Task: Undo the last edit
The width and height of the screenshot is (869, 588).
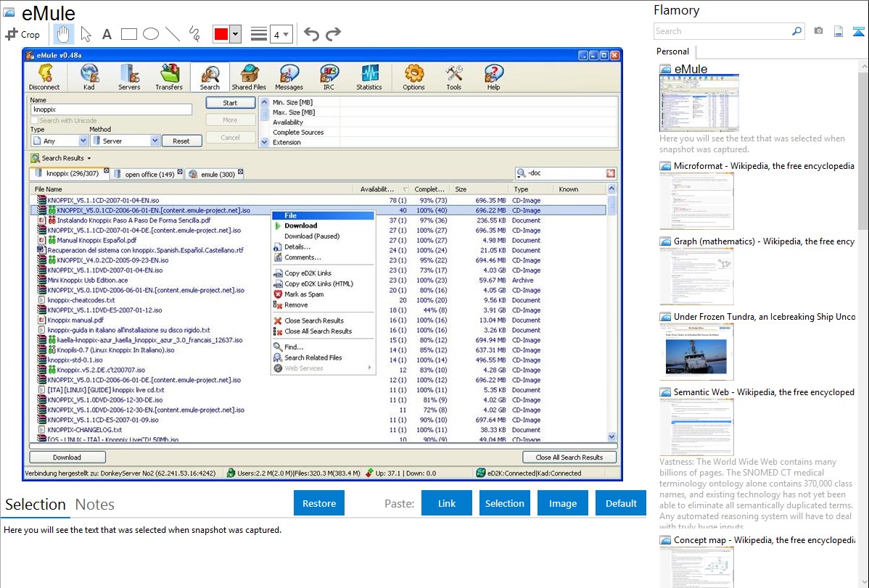Action: (311, 34)
